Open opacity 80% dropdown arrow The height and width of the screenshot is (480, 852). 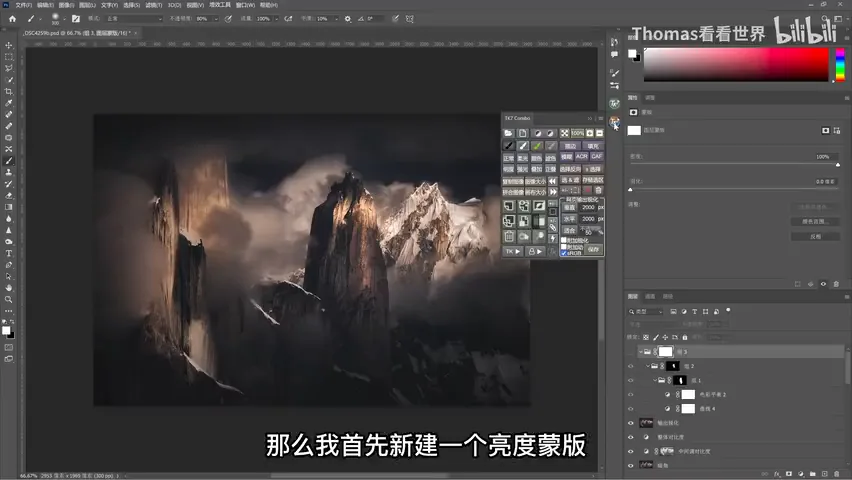(x=216, y=18)
